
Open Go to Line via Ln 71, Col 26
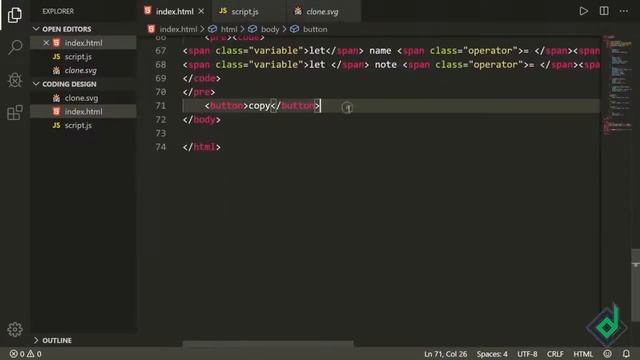tap(445, 354)
